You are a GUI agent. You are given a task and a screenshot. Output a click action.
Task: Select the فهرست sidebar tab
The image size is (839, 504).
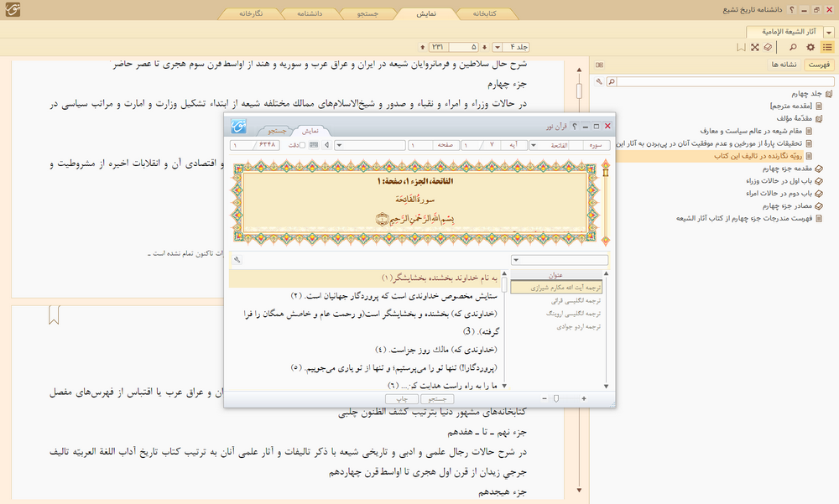819,65
